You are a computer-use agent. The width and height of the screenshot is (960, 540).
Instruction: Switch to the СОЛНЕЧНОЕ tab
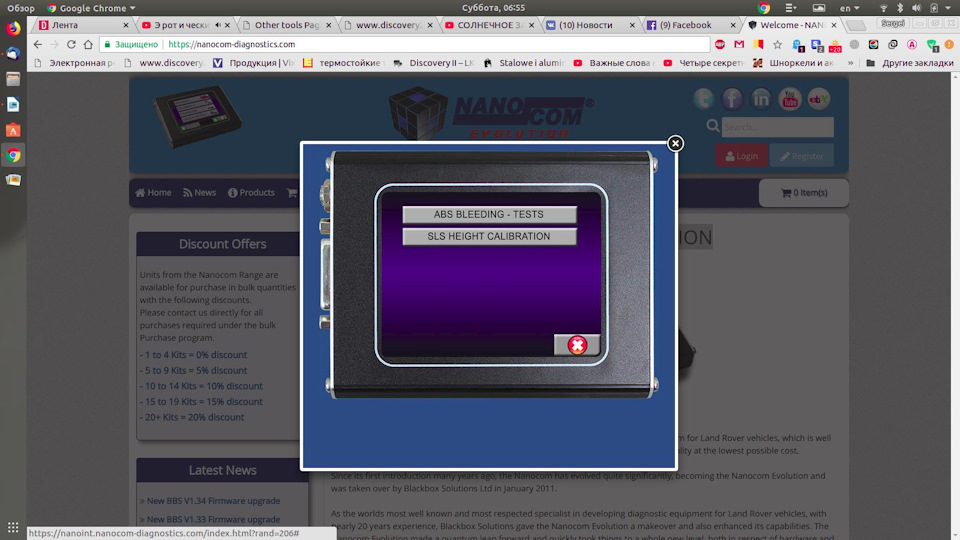(x=489, y=25)
